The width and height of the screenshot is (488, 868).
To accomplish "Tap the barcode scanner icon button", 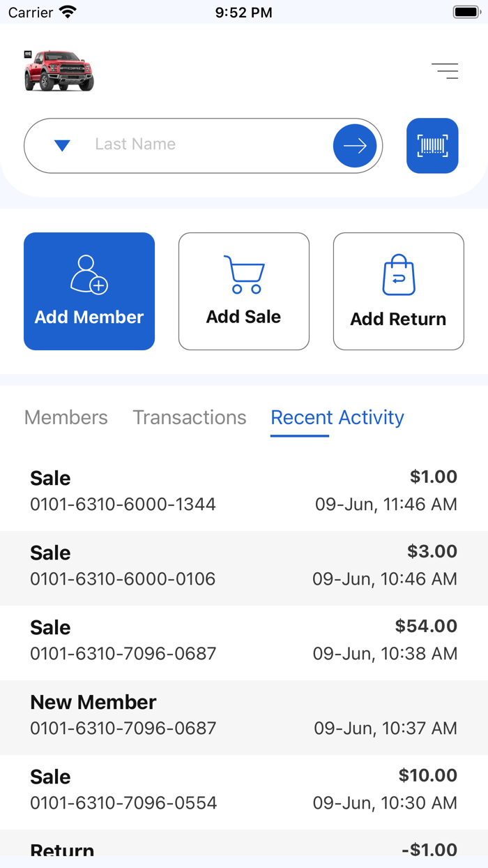I will click(432, 145).
